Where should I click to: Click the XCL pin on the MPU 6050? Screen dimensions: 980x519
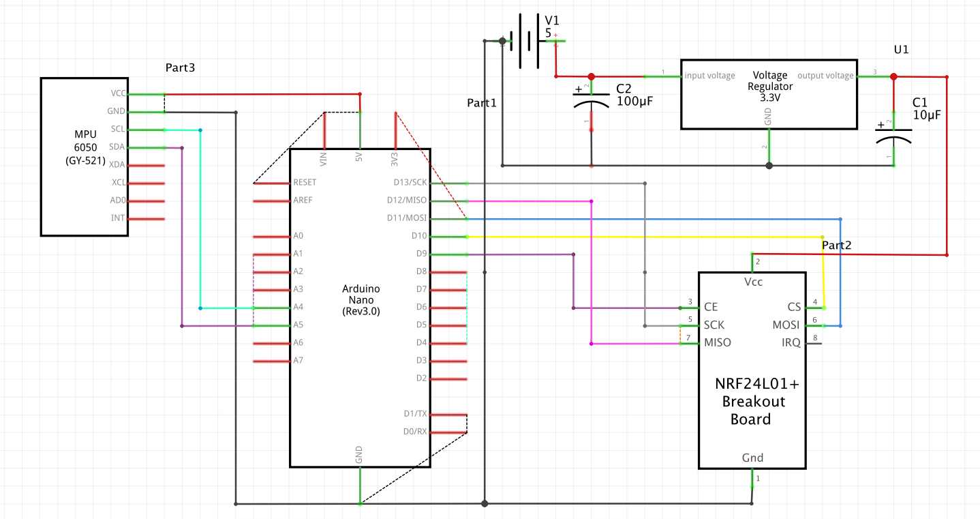147,183
